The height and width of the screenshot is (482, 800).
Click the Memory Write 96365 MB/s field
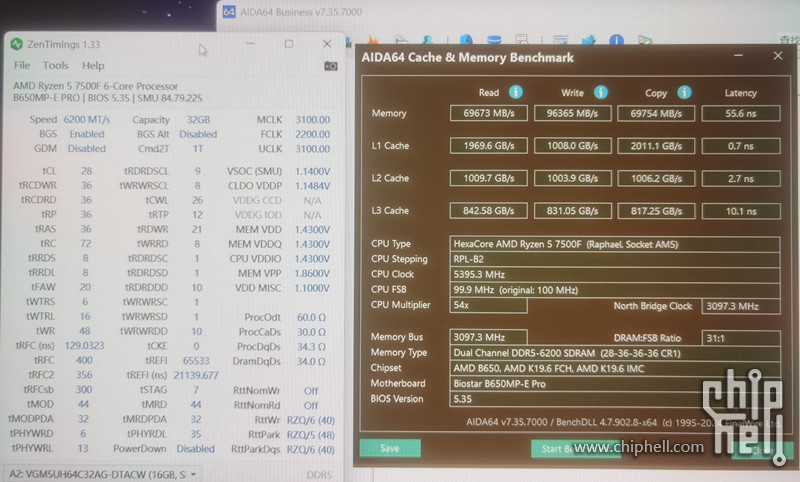[x=572, y=113]
